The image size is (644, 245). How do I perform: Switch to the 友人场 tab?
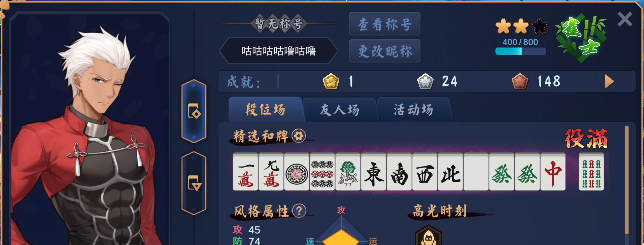click(x=340, y=110)
